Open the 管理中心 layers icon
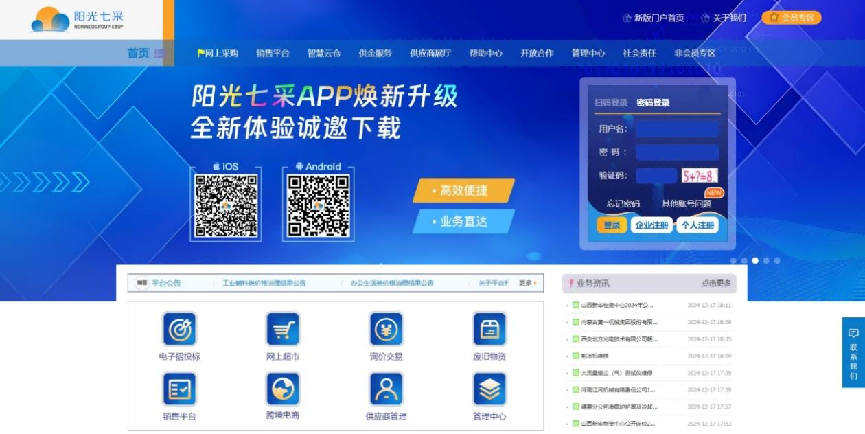 click(489, 388)
